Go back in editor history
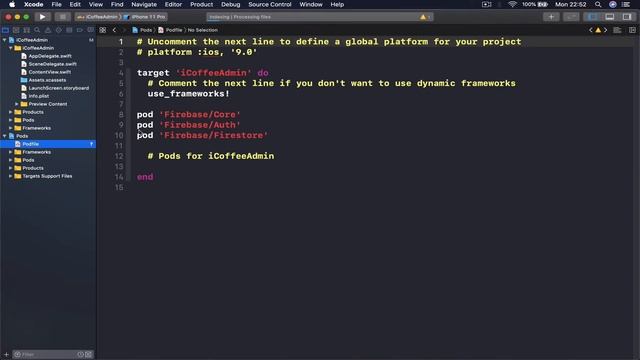Screen dimensions: 640x360 [x=114, y=30]
